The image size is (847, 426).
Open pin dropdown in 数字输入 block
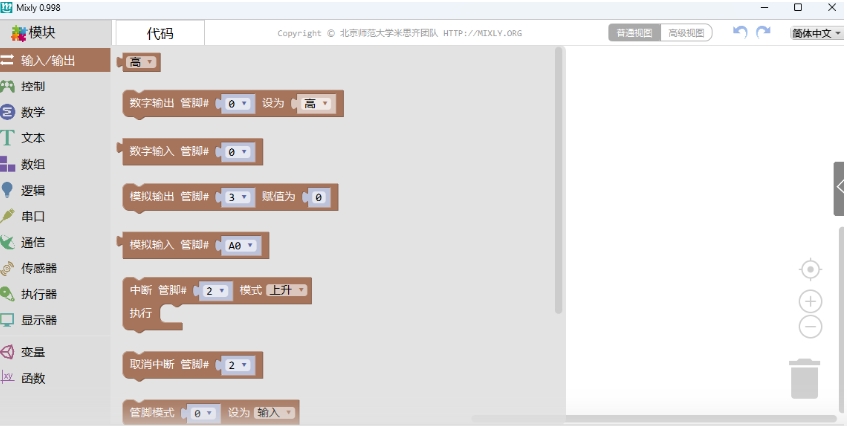[238, 152]
